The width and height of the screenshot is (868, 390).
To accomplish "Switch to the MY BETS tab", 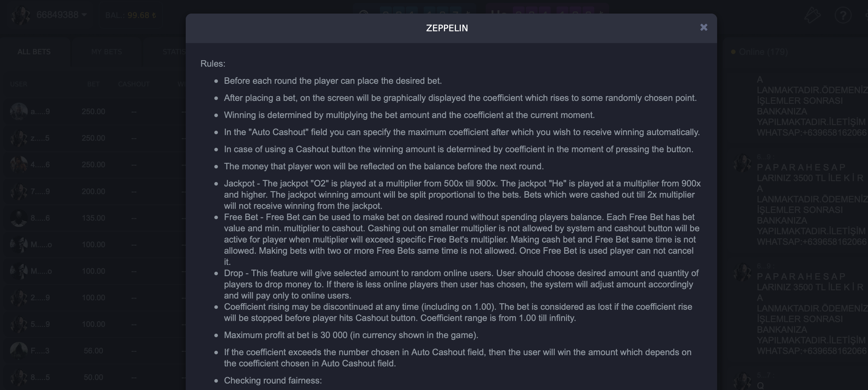I will pos(107,52).
